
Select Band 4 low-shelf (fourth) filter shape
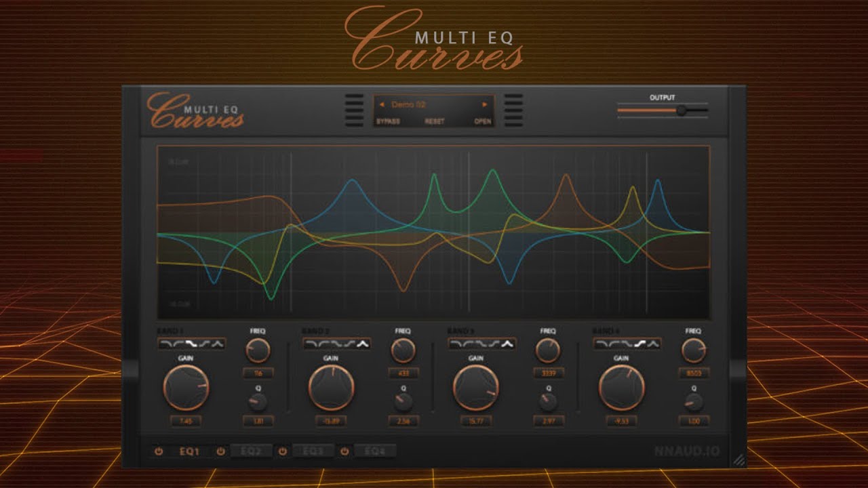click(x=640, y=344)
